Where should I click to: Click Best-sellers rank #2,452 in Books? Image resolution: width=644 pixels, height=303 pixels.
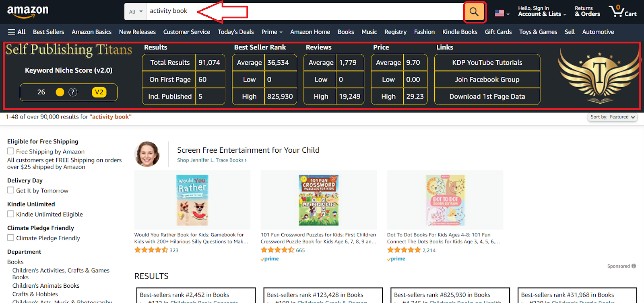[x=184, y=295]
